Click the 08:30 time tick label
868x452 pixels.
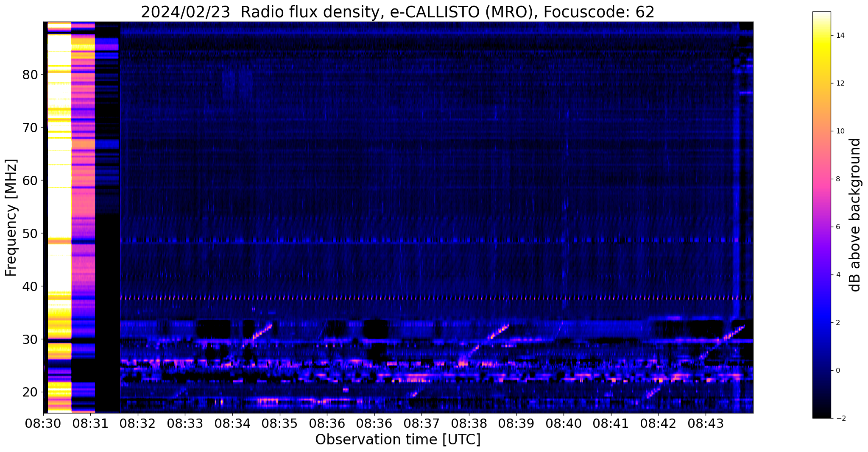pyautogui.click(x=43, y=424)
